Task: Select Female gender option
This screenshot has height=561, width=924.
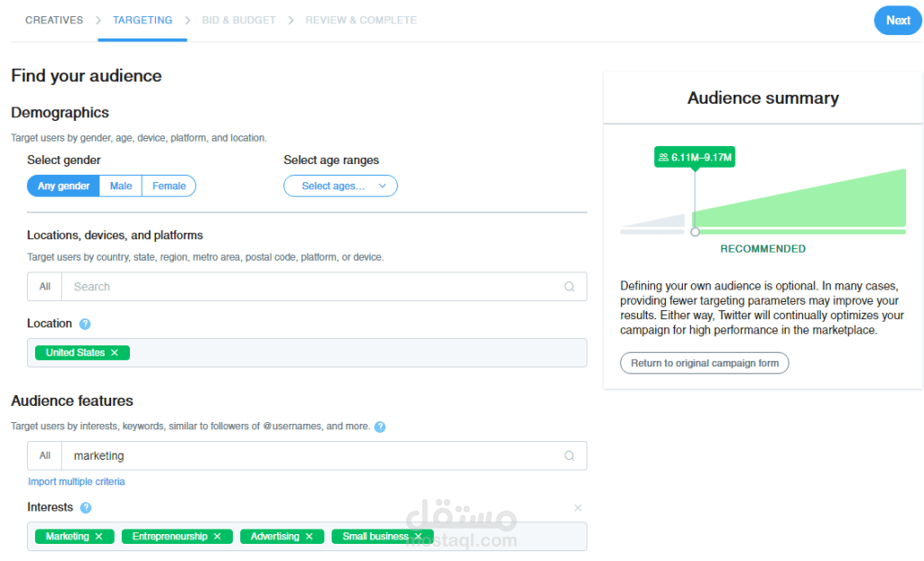Action: pyautogui.click(x=169, y=186)
